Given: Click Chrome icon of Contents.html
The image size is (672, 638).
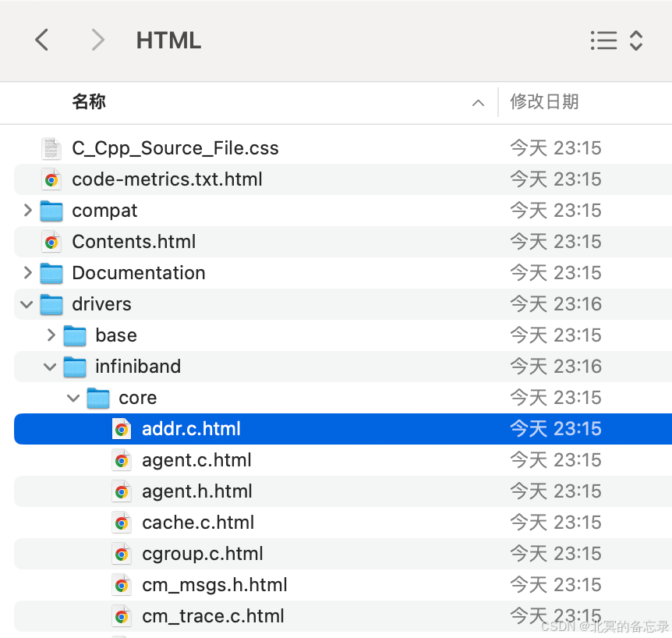Looking at the screenshot, I should [x=51, y=243].
